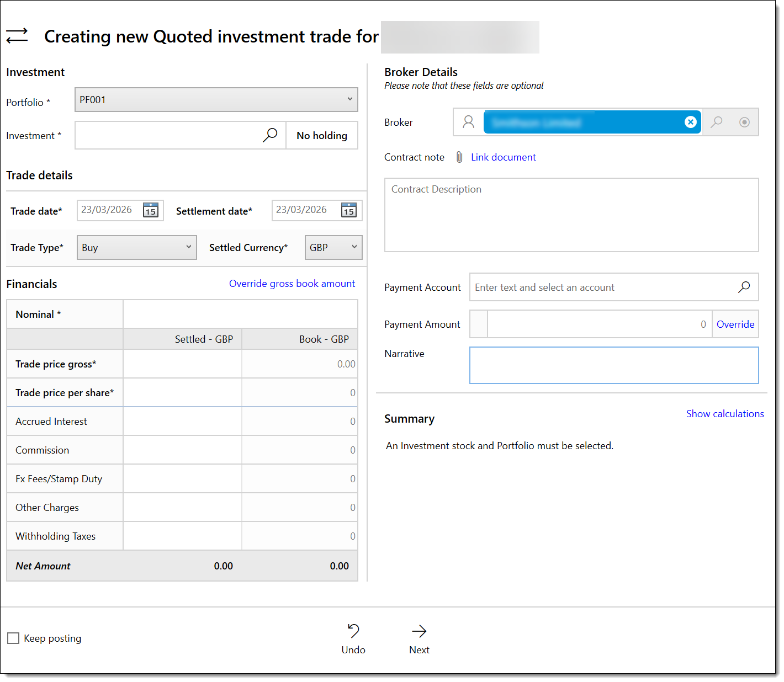The width and height of the screenshot is (784, 682).
Task: Clear the selected Broker with the X icon
Action: [x=690, y=122]
